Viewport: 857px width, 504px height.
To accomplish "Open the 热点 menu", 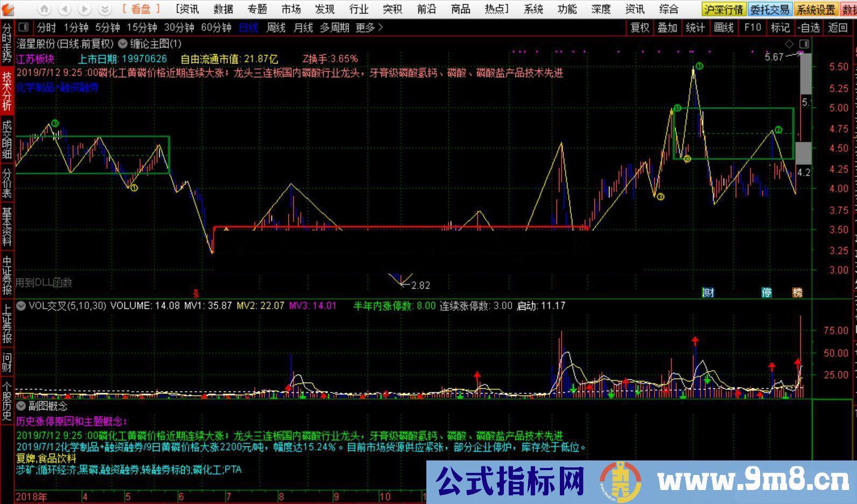I will [x=496, y=9].
